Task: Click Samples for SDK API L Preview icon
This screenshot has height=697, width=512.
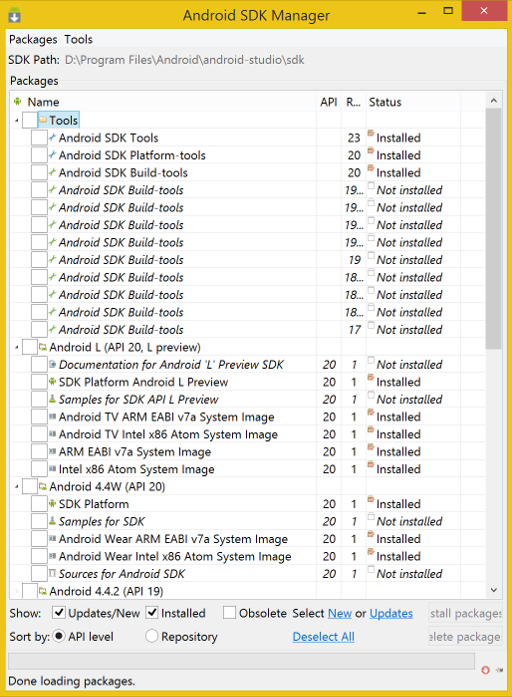Action: click(52, 399)
